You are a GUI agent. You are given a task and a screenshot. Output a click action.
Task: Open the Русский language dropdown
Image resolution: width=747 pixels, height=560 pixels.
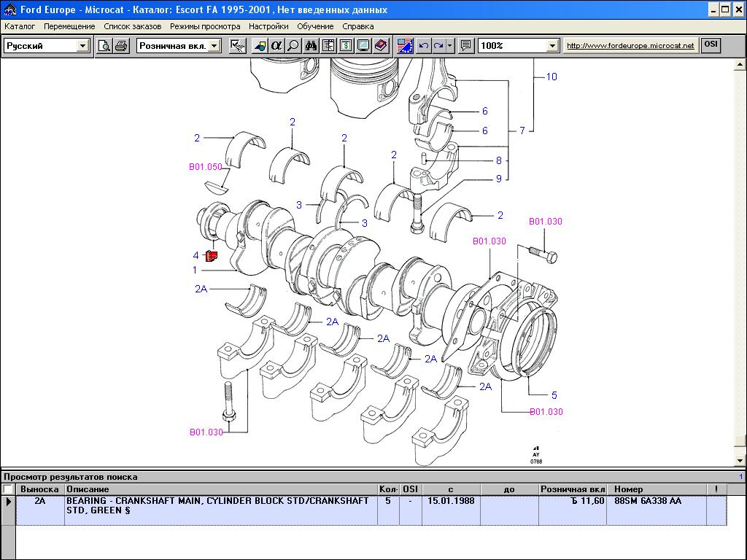(x=82, y=46)
